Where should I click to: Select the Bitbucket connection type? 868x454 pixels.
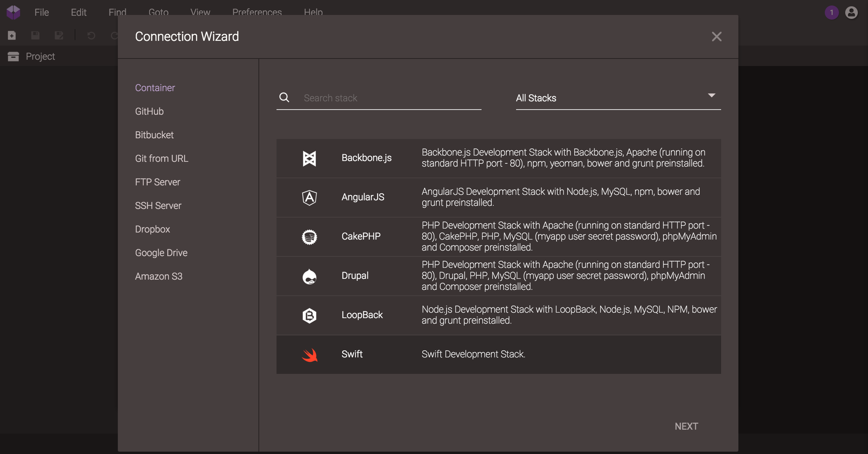[x=154, y=135]
